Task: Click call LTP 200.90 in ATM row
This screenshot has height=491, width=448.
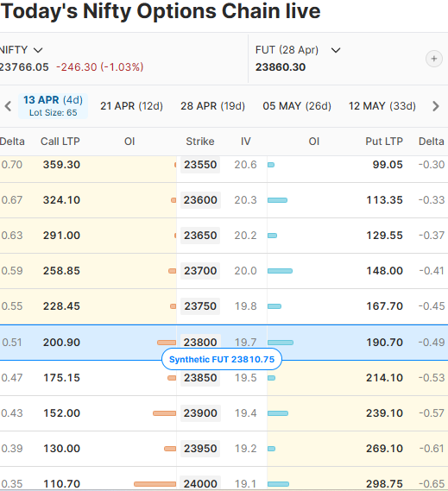Action: (61, 343)
